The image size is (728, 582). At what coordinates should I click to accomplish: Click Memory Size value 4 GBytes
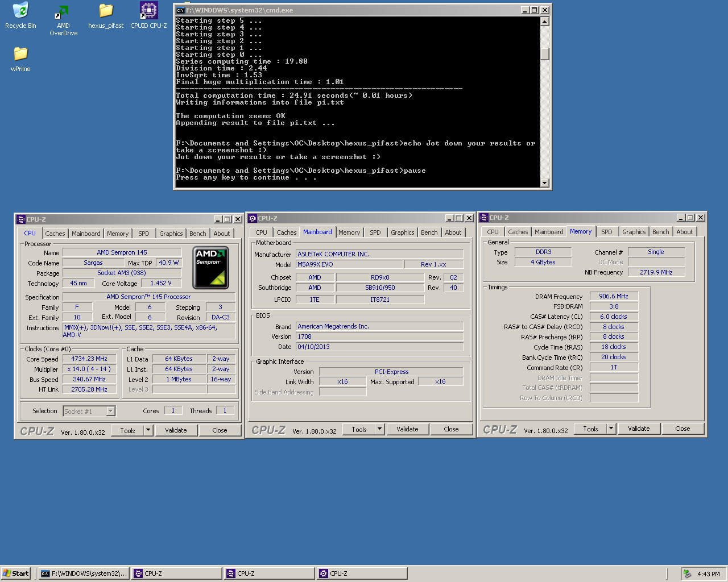click(x=543, y=262)
